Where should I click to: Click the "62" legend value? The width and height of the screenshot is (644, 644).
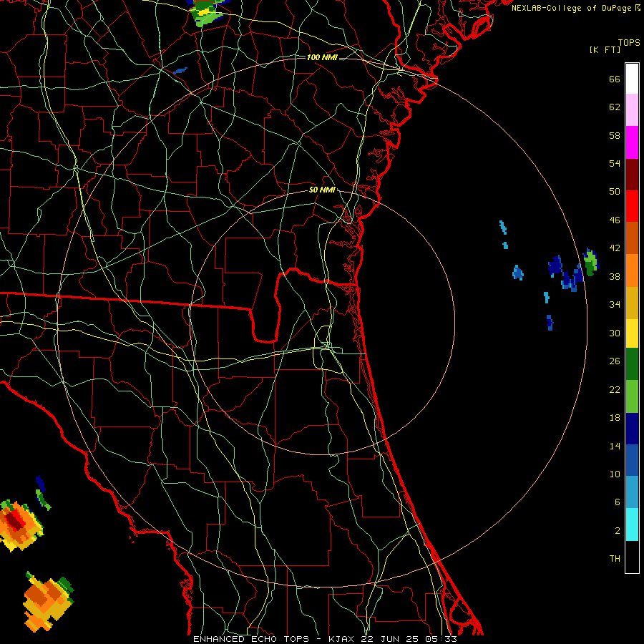(615, 107)
